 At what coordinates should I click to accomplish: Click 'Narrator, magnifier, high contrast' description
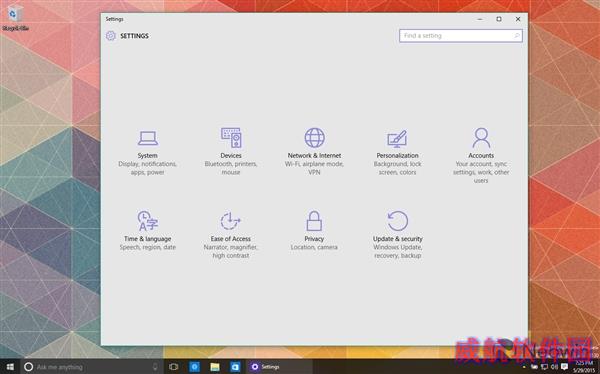tap(231, 252)
